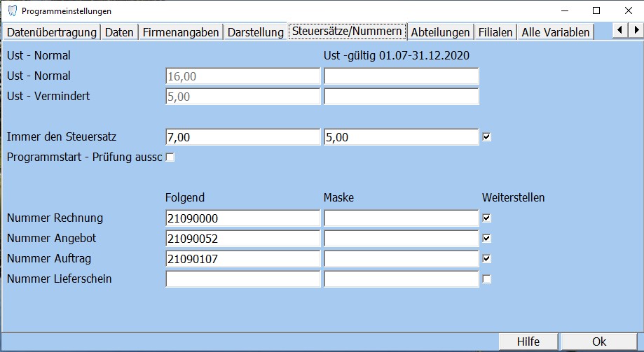Select the Abteilungen tab
Image resolution: width=644 pixels, height=352 pixels.
click(x=440, y=32)
